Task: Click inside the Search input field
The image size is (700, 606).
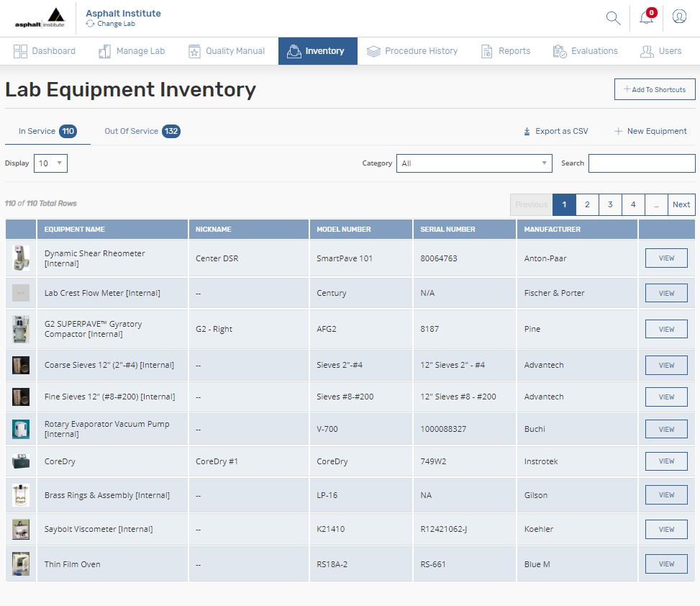Action: (641, 163)
